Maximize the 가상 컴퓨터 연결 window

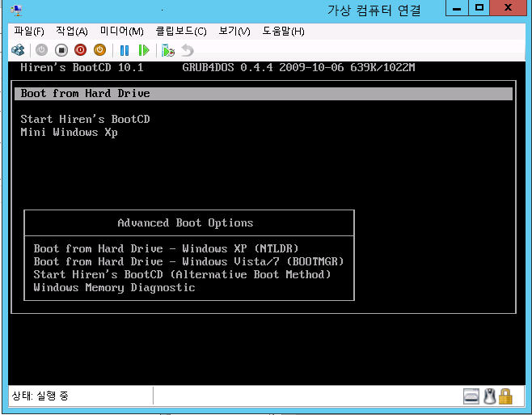coord(479,8)
